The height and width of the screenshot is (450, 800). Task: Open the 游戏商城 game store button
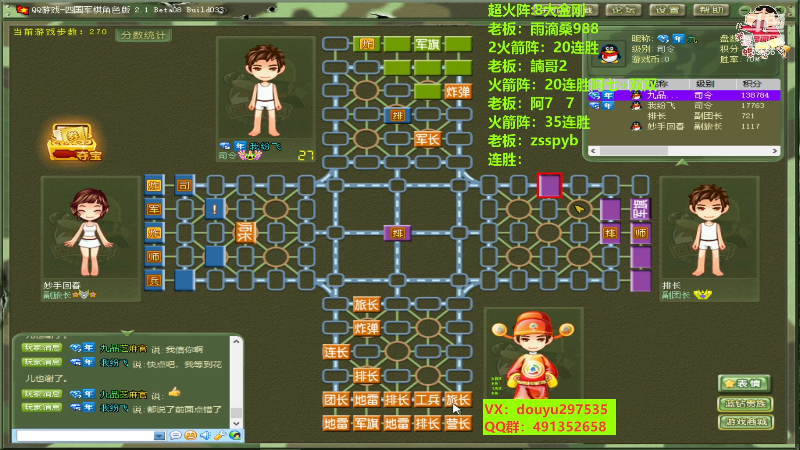click(x=745, y=422)
